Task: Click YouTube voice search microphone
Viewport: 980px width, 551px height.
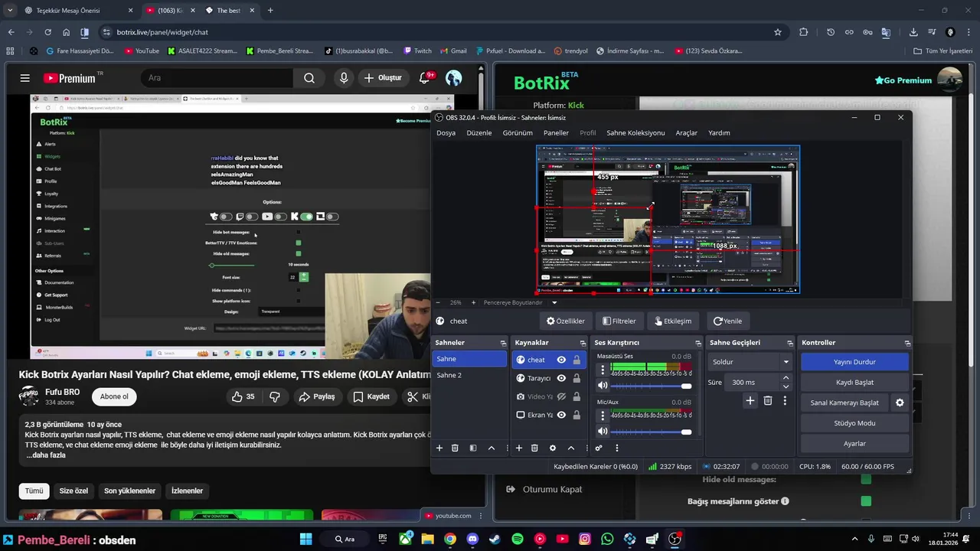Action: coord(344,78)
